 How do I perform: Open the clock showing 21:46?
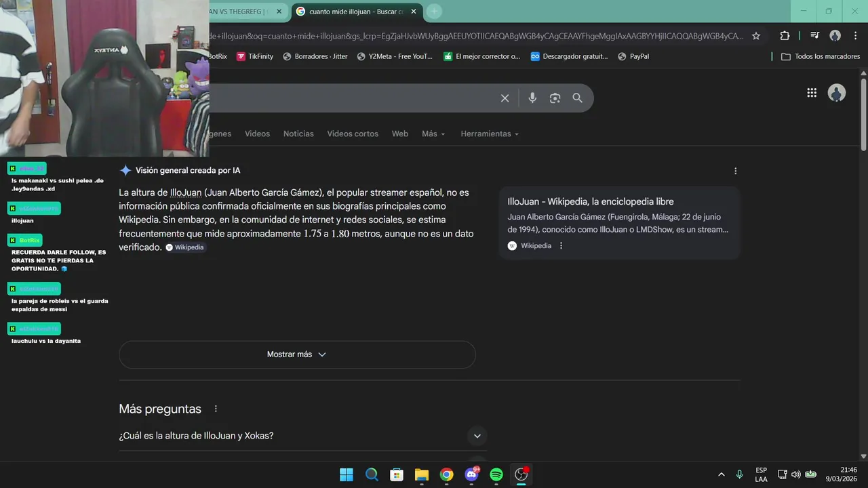[x=841, y=474]
